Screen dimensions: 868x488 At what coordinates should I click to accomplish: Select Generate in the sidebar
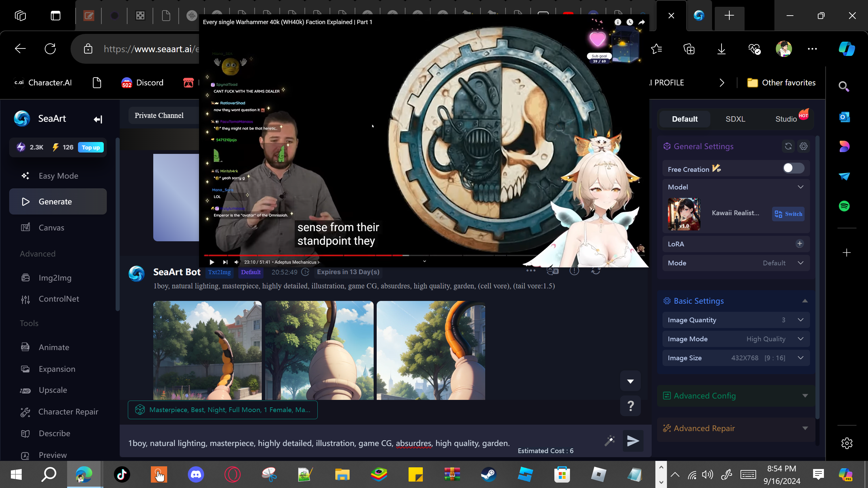(58, 202)
